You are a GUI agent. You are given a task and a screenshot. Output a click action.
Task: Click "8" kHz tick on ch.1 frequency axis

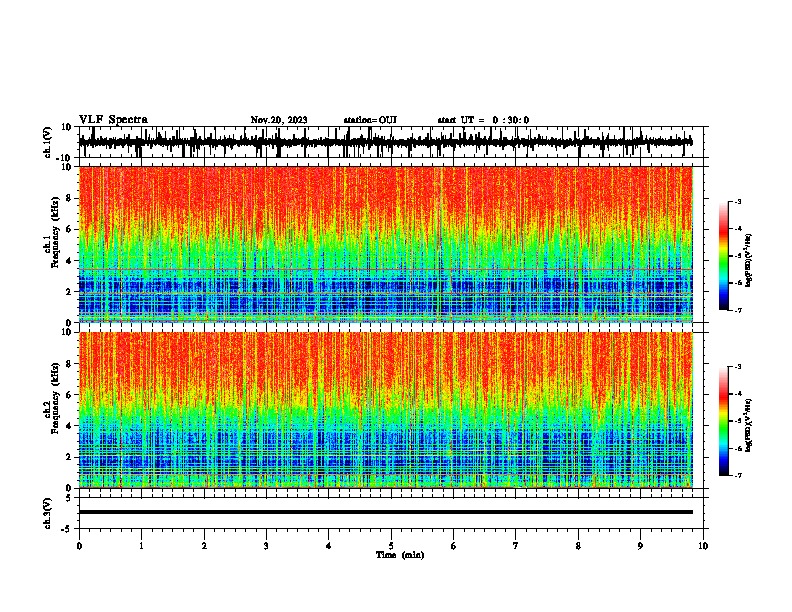[x=69, y=198]
